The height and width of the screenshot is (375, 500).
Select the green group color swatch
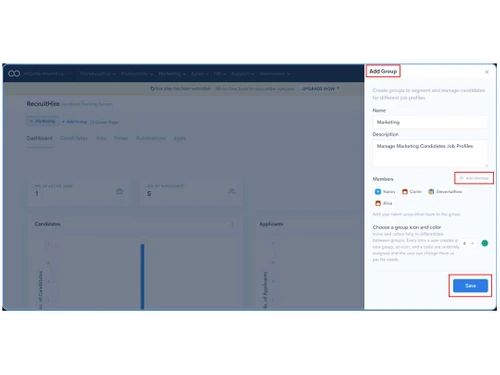click(485, 243)
